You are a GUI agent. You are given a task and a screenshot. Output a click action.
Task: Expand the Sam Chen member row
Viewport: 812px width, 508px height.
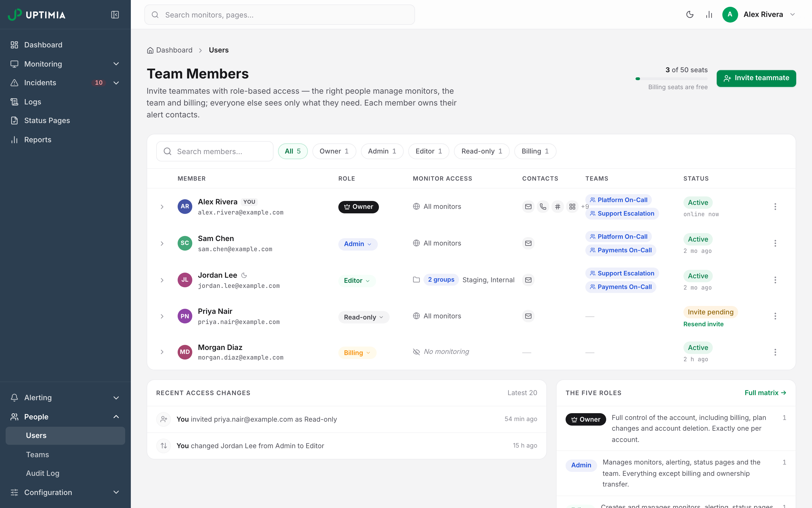click(162, 243)
